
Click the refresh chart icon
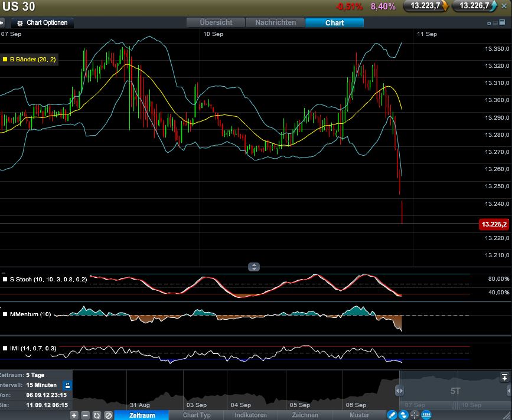[x=97, y=415]
